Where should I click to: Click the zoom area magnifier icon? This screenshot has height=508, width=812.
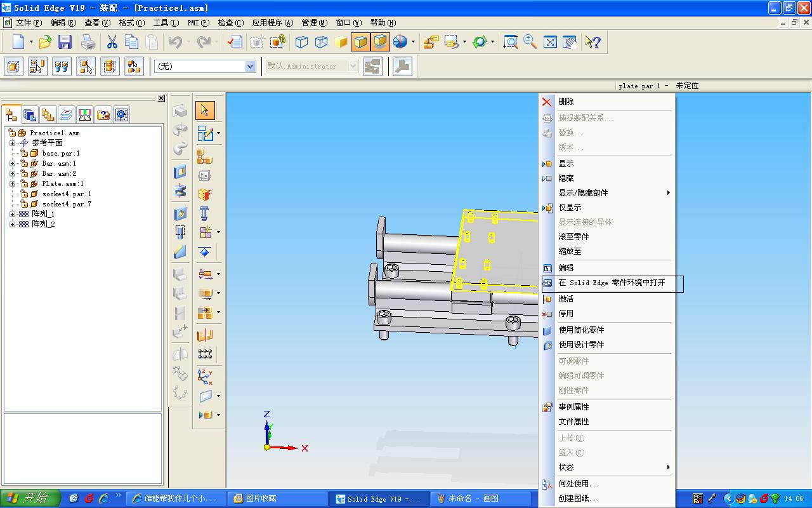click(x=510, y=42)
